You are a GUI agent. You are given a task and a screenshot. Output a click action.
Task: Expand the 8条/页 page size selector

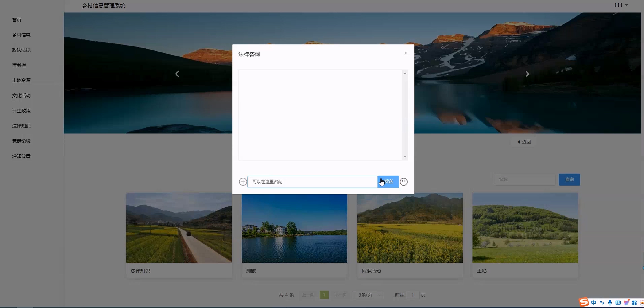(x=368, y=295)
